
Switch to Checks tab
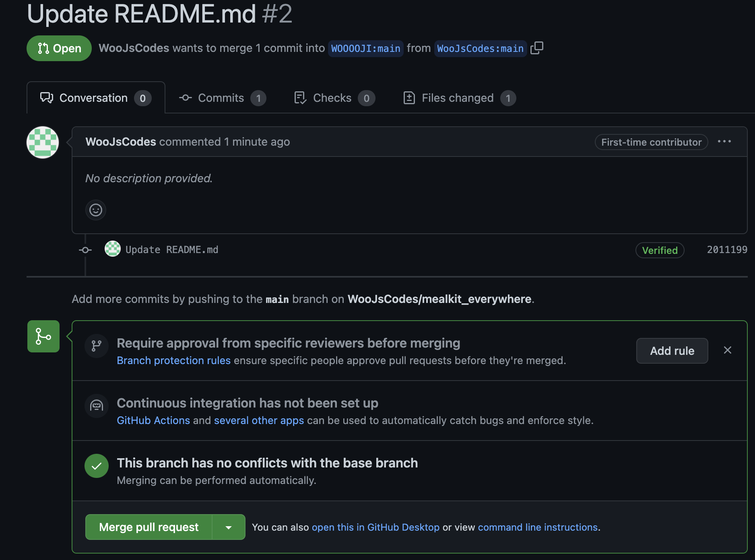click(x=334, y=98)
